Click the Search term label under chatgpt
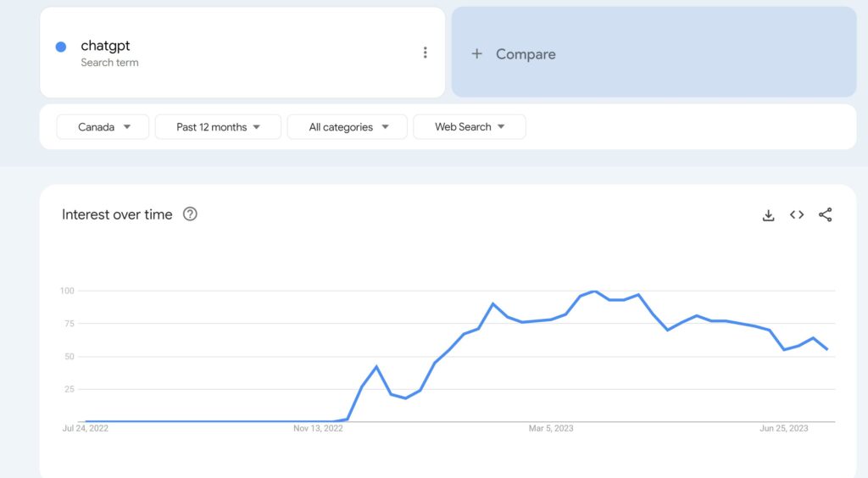868x478 pixels. pyautogui.click(x=109, y=63)
